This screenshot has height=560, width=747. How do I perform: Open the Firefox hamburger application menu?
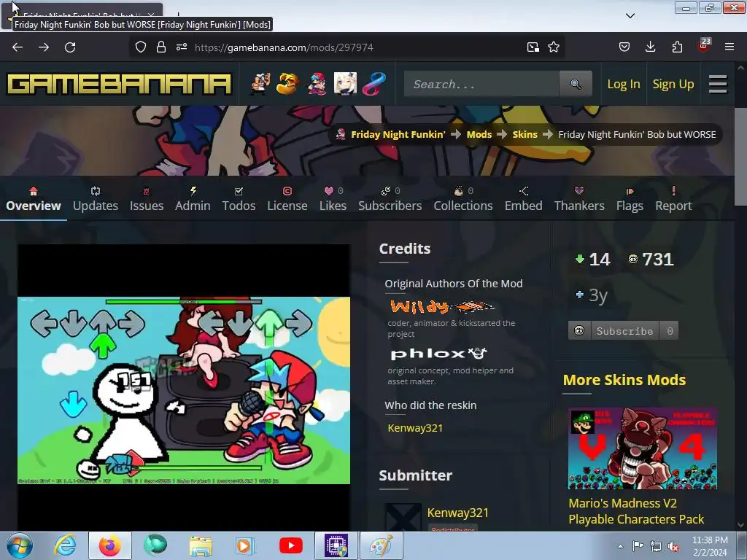click(x=729, y=47)
